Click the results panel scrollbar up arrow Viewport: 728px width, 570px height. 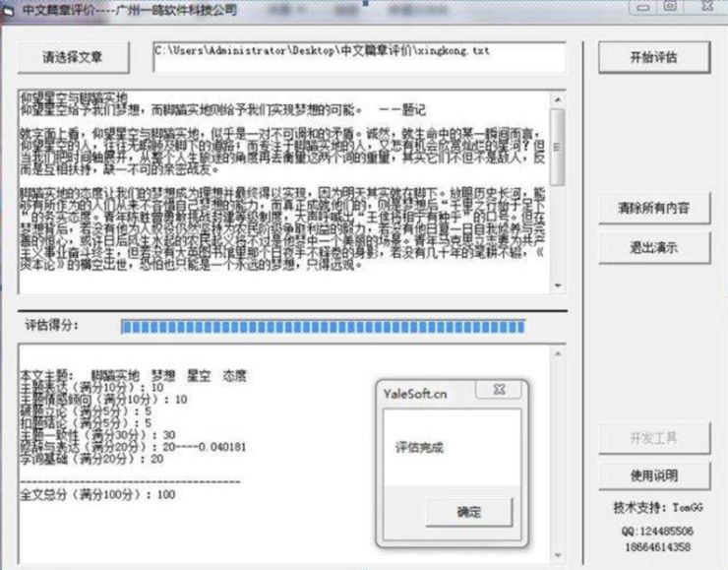[558, 354]
